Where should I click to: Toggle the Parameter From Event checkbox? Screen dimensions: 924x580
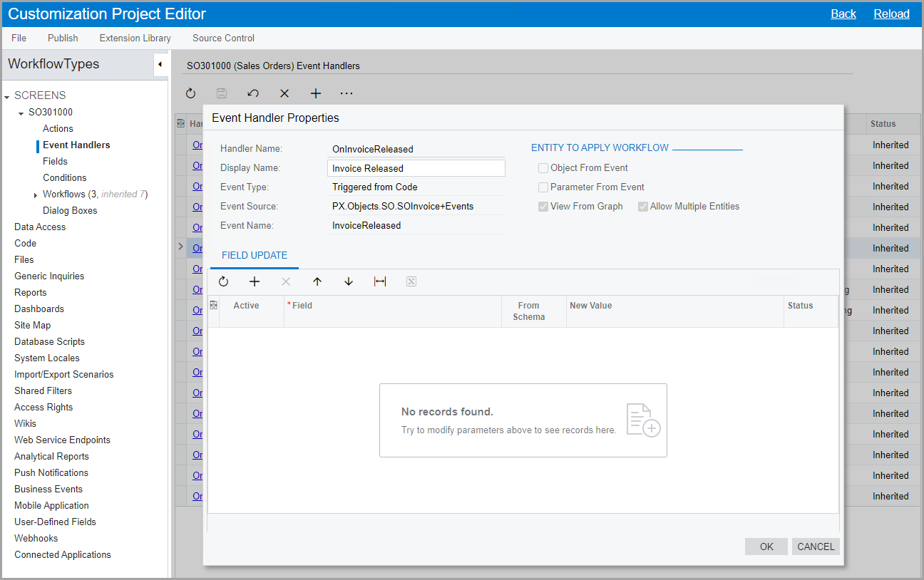pos(543,187)
